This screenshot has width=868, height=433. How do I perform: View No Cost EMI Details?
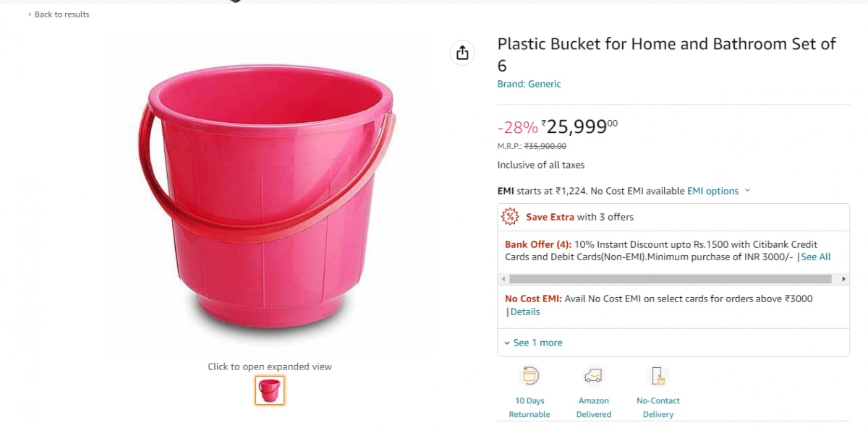[x=525, y=312]
